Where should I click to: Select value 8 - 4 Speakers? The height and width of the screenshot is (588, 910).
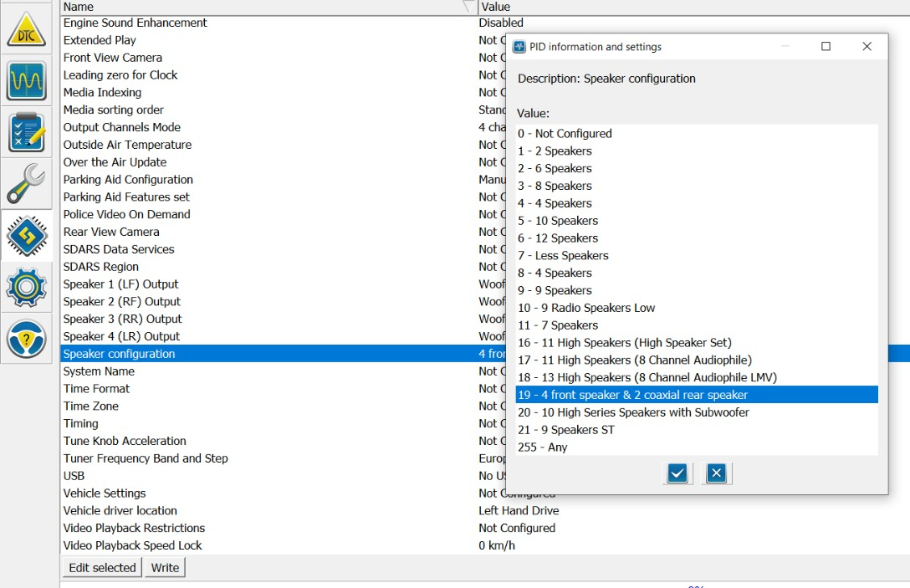coord(697,273)
